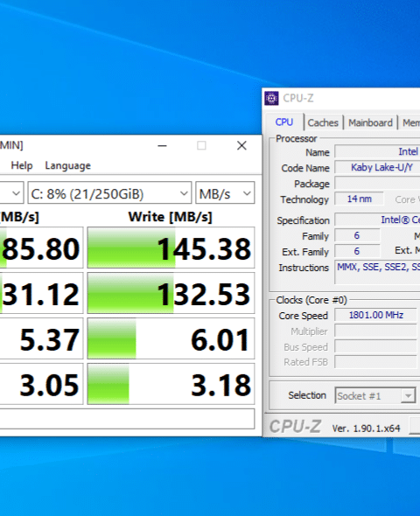Viewport: 420px width, 516px height.
Task: Click the Instructions field showing MMX, SSE, SSE2
Action: (x=377, y=272)
